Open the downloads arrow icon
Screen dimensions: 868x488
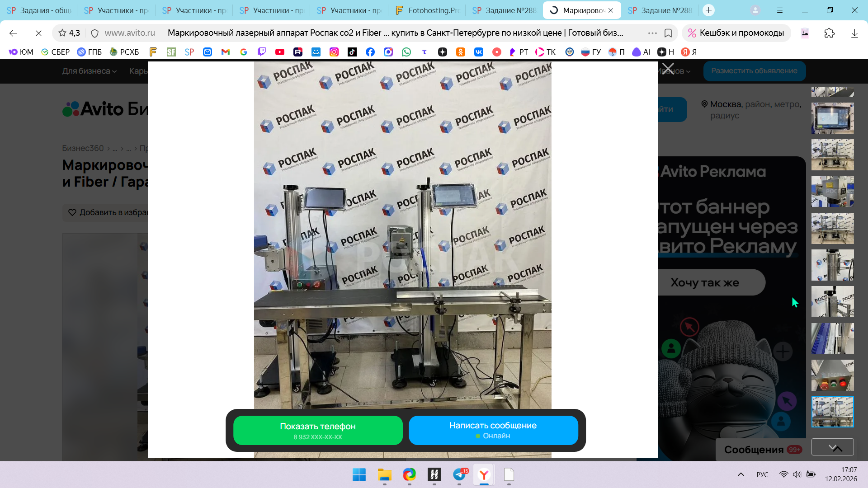pos(854,33)
